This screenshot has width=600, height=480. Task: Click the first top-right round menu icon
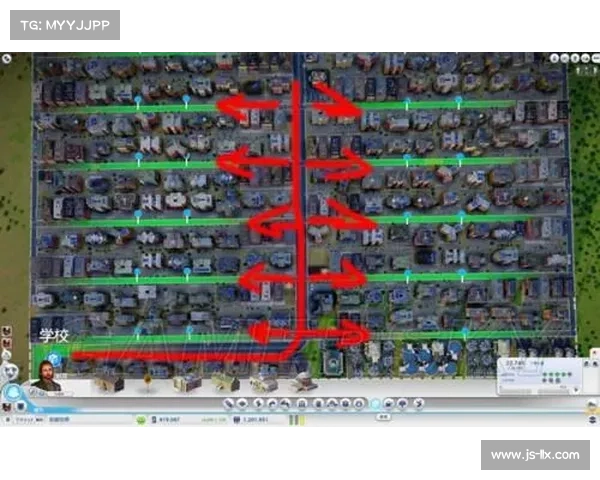click(554, 58)
